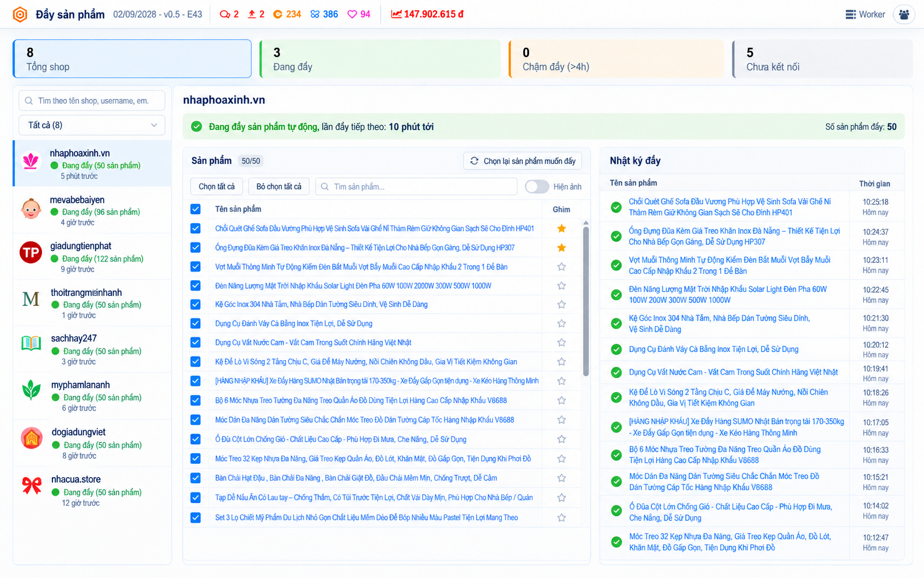
Task: Select the sachhay247 shop row
Action: click(x=92, y=349)
